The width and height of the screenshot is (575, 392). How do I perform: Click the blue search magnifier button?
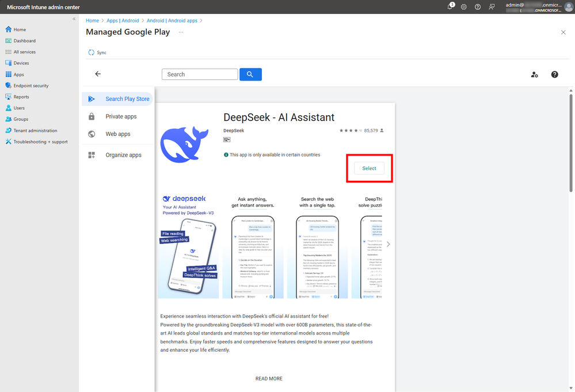click(250, 74)
